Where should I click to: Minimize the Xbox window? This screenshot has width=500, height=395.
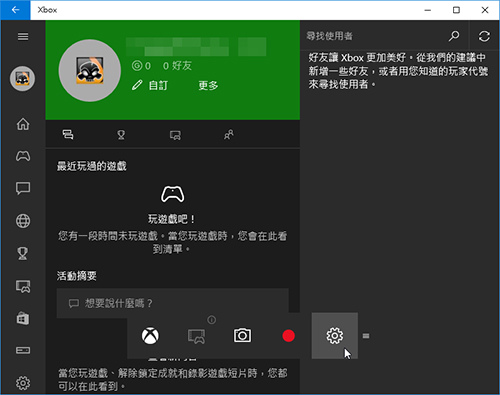coord(428,10)
